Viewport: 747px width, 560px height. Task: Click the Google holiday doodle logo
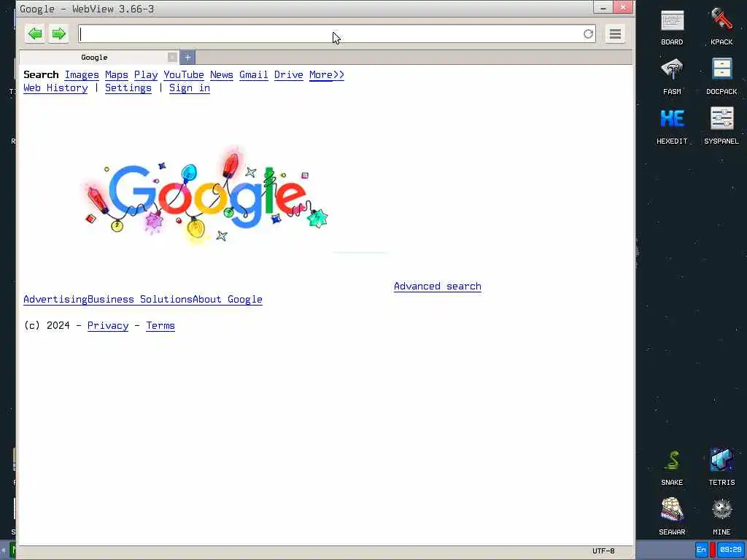205,195
